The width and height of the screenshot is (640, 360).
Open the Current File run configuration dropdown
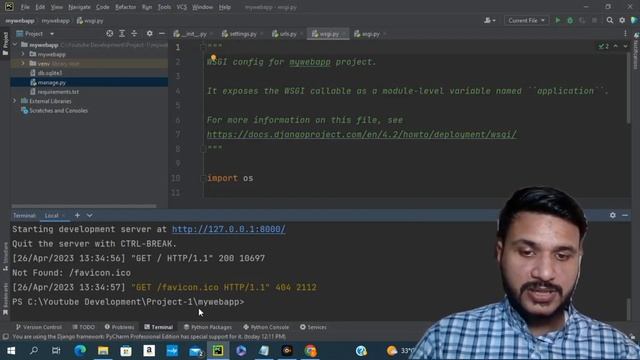pyautogui.click(x=526, y=20)
